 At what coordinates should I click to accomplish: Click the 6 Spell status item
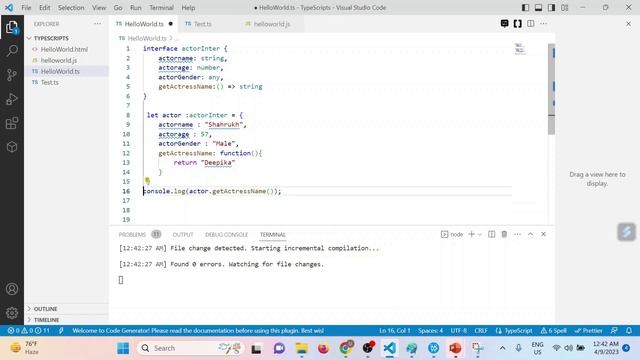click(554, 331)
